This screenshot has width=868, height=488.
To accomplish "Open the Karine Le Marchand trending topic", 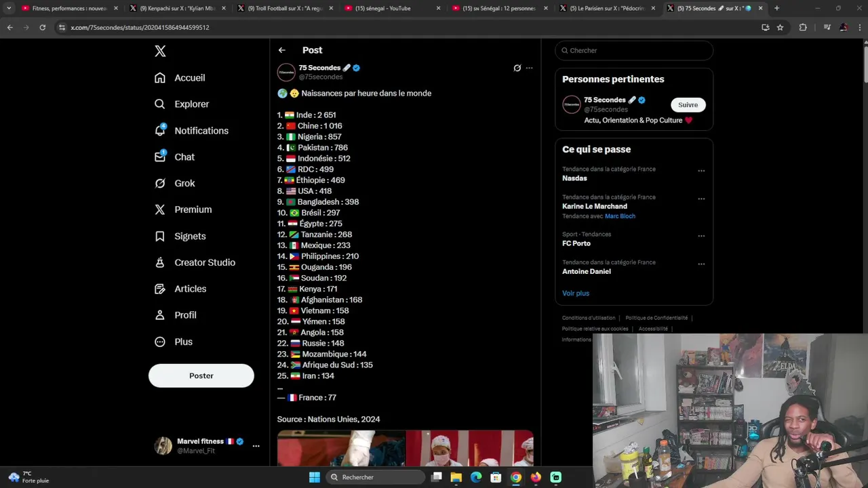I will tap(595, 206).
